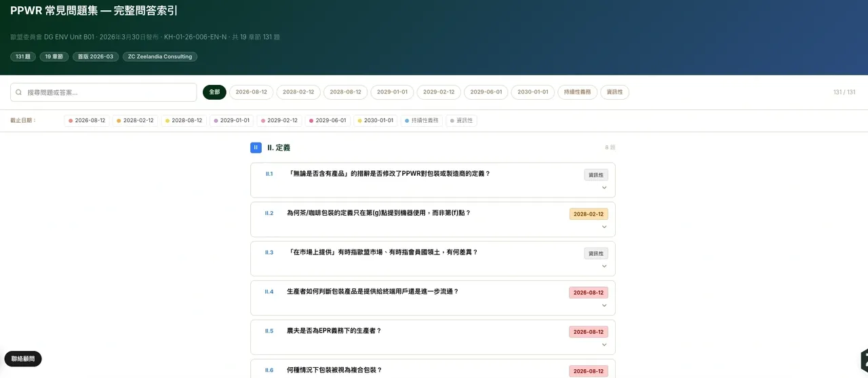868x378 pixels.
Task: Select the 持續性義務 filter pill in top row
Action: 577,92
